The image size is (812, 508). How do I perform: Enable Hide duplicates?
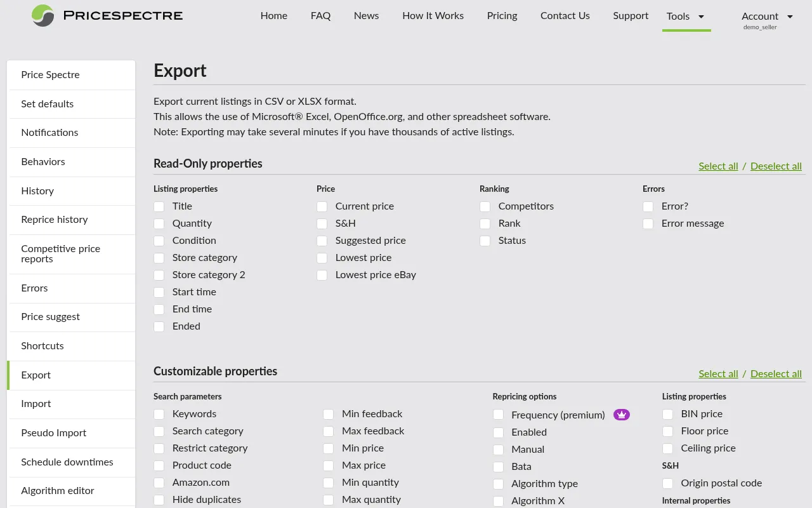click(x=159, y=500)
